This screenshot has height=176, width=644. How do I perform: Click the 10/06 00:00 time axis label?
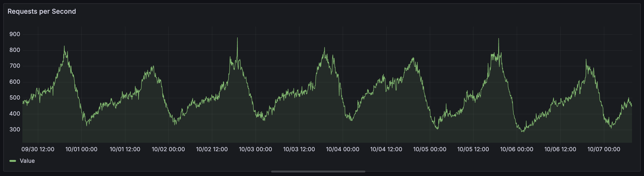517,150
